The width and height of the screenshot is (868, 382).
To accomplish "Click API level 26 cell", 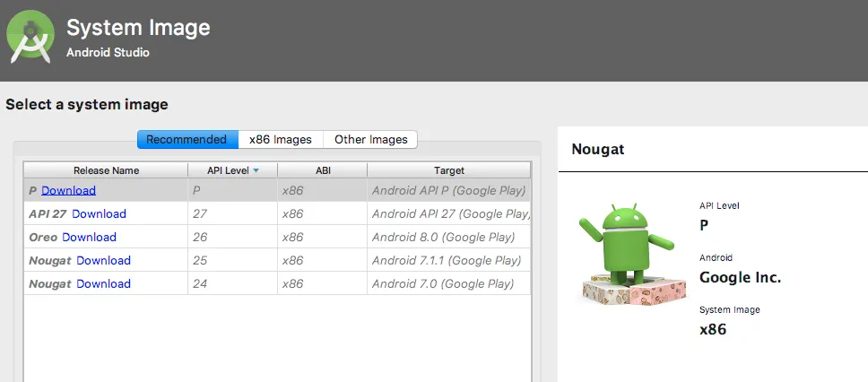I will coord(232,237).
